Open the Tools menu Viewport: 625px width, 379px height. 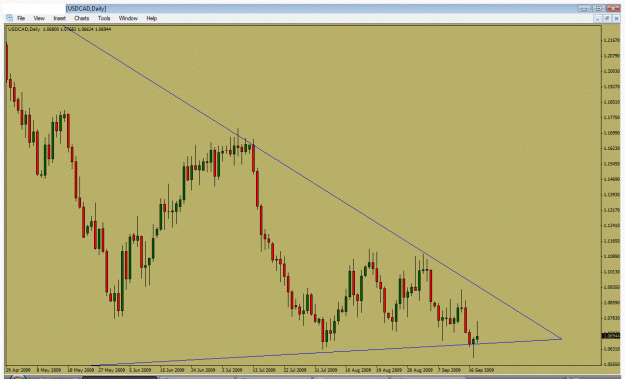(x=104, y=18)
